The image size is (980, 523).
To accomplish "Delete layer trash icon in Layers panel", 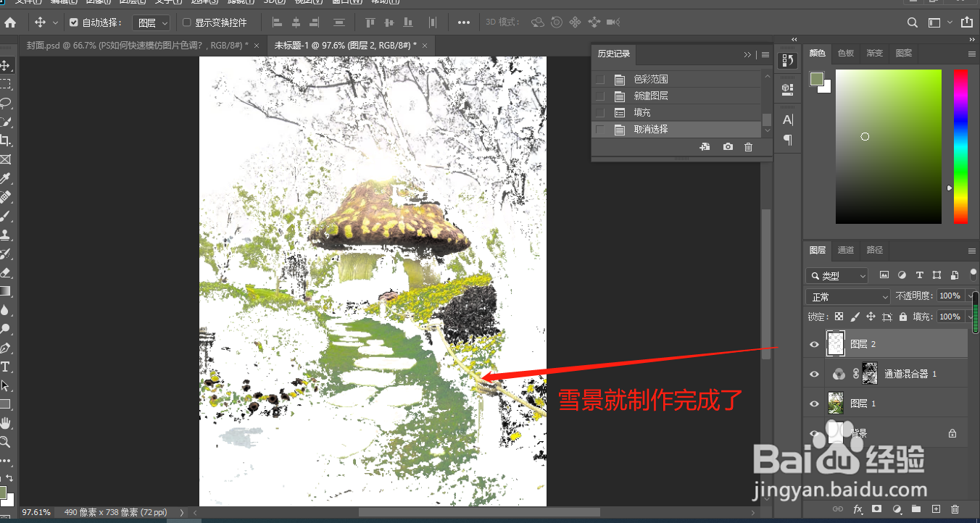I will [x=955, y=509].
